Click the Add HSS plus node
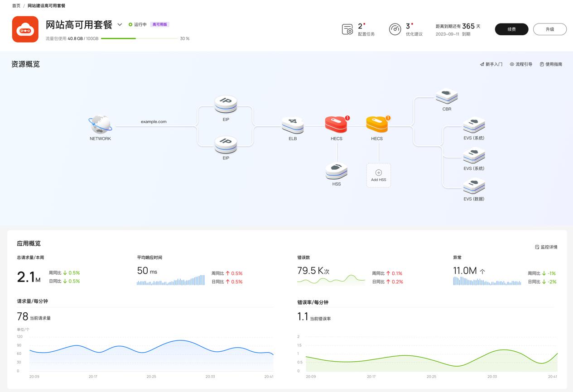573x392 pixels. (x=378, y=174)
